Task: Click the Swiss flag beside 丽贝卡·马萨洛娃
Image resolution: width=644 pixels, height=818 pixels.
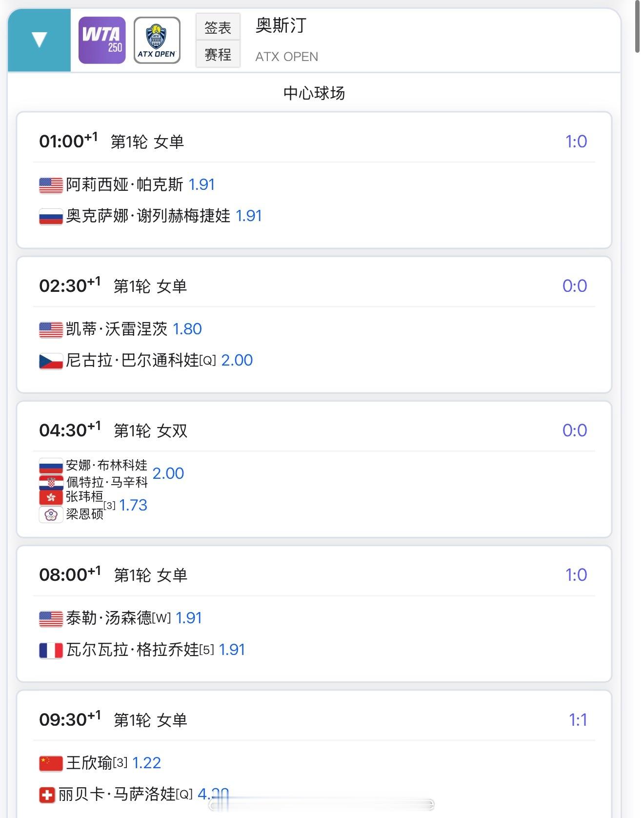Action: pos(47,796)
